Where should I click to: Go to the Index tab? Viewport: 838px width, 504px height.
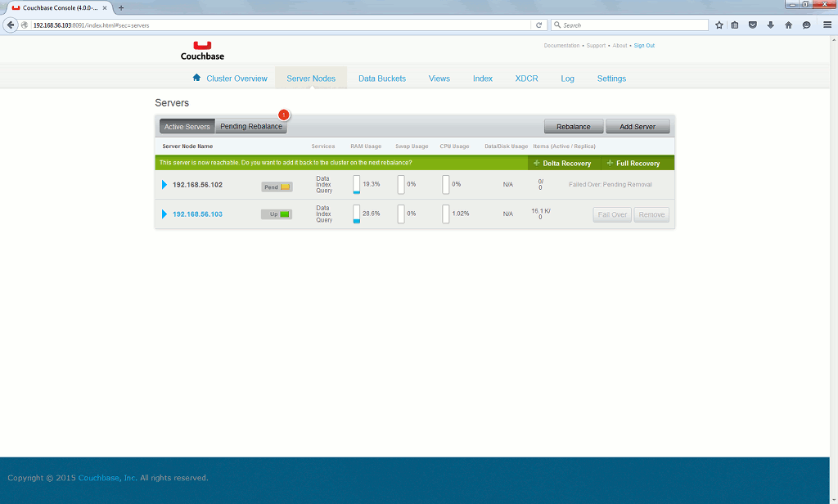[483, 79]
